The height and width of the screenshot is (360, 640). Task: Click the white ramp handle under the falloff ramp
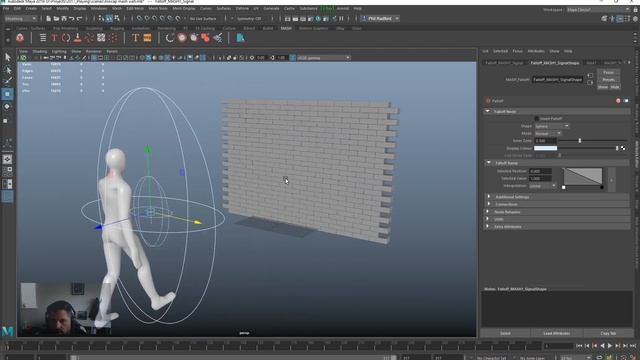point(564,187)
